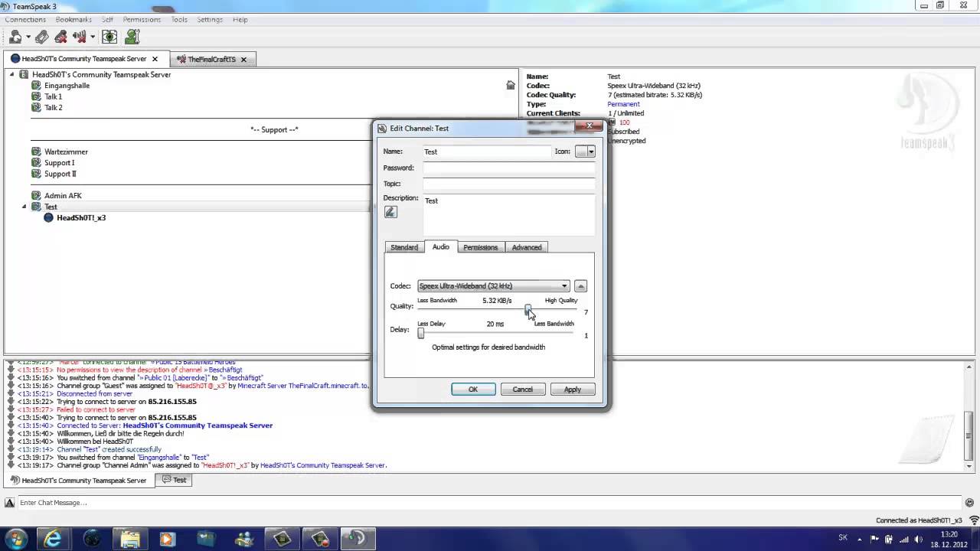Open the Permissions menu

click(x=142, y=19)
